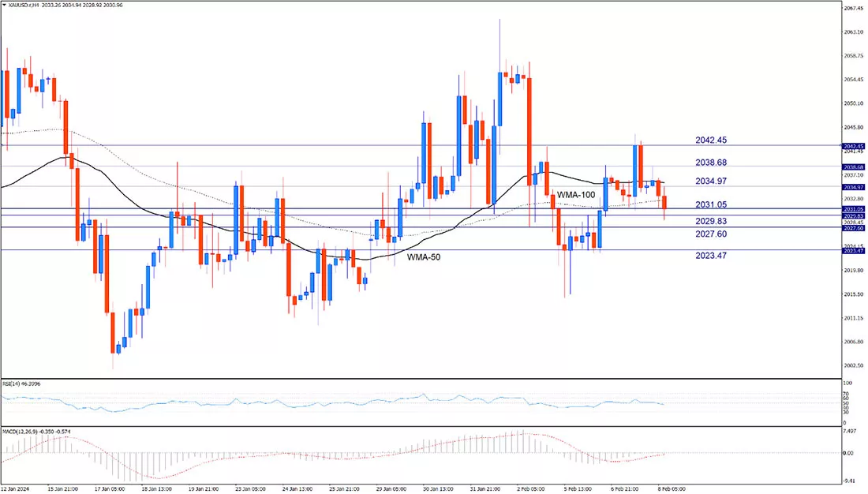The width and height of the screenshot is (868, 494).
Task: Click the large 2029.83 level label on the chart
Action: (x=711, y=221)
